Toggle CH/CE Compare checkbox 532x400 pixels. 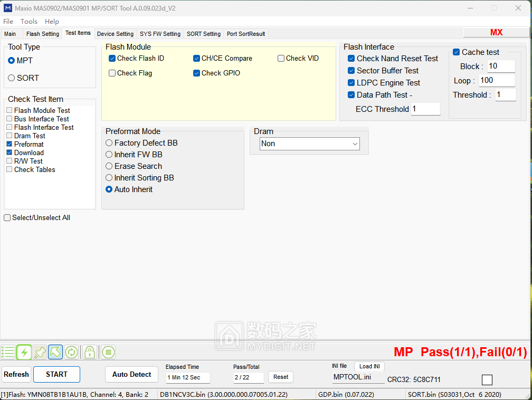click(x=196, y=59)
